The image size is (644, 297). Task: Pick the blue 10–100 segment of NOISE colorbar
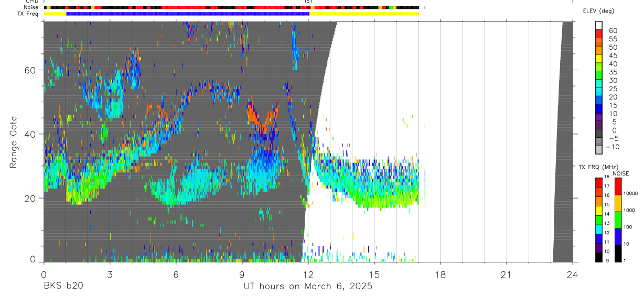(x=618, y=237)
